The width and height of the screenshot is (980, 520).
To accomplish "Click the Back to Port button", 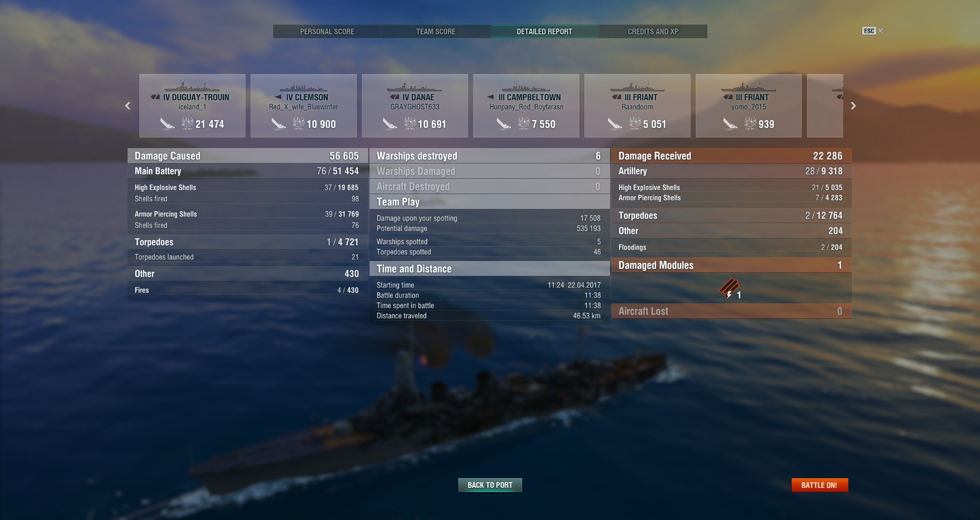I will [490, 485].
